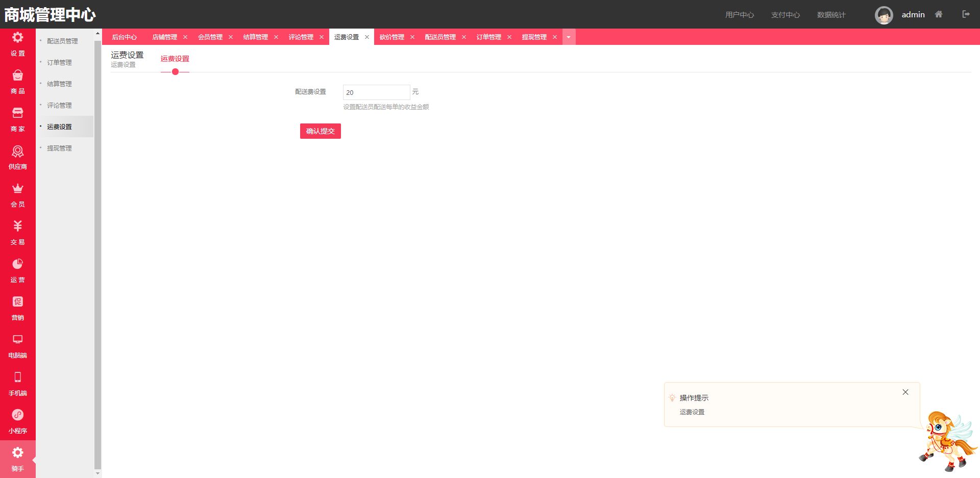The width and height of the screenshot is (980, 478).
Task: Open the 设置 settings gear icon
Action: pyautogui.click(x=18, y=38)
